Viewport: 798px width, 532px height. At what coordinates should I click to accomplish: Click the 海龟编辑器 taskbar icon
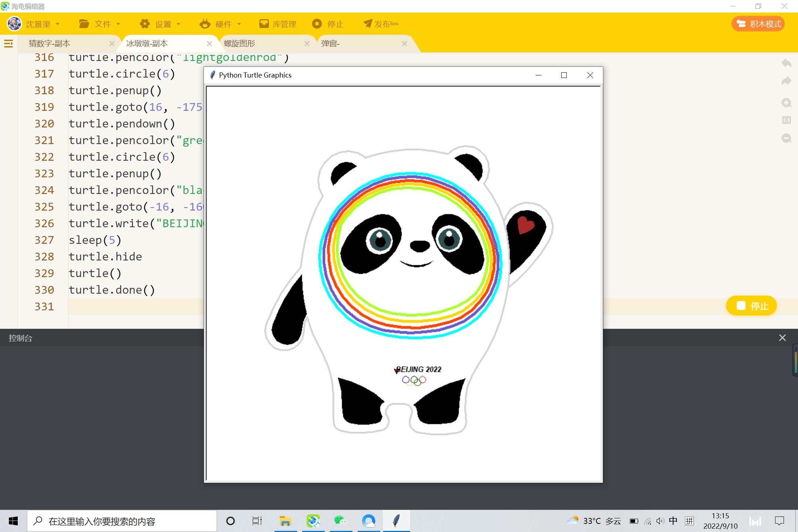point(313,521)
